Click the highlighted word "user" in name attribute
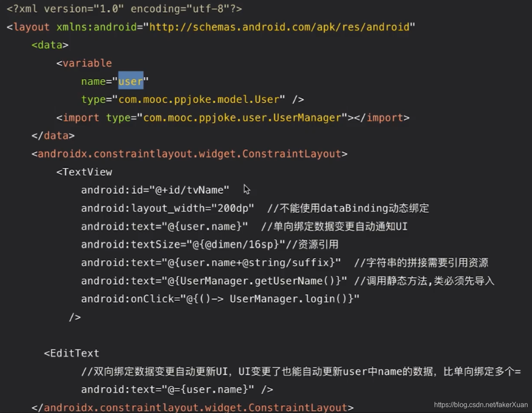532x413 pixels. pos(131,81)
